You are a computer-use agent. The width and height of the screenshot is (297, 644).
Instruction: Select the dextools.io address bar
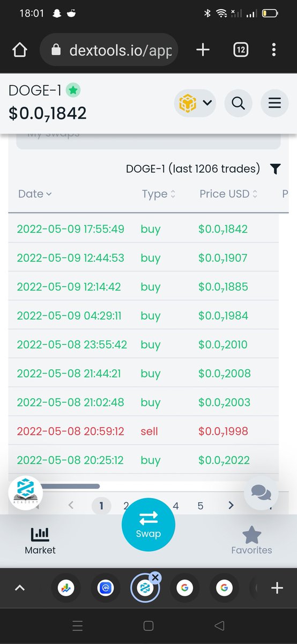pyautogui.click(x=109, y=50)
